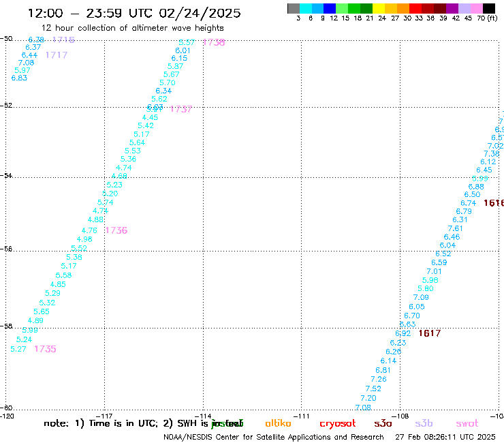Click the timestamp '27 Feb 08:26:11 UTC 2025'
504x443 pixels.
(x=445, y=438)
